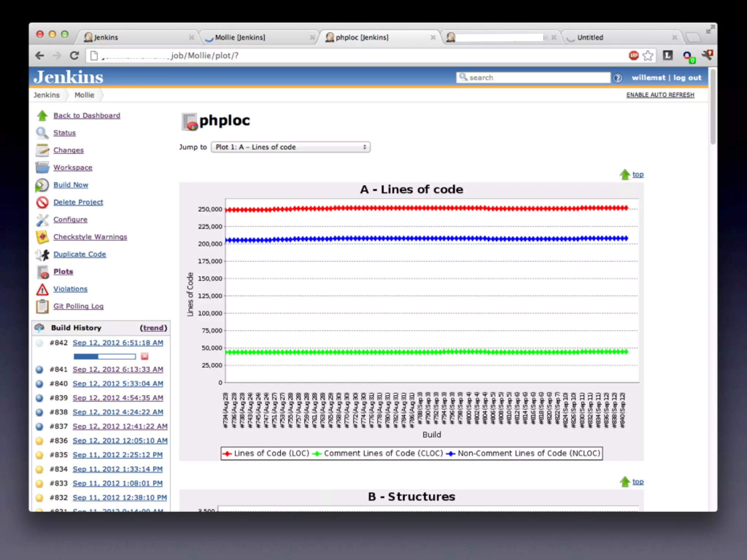Image resolution: width=747 pixels, height=560 pixels.
Task: Bookmark page with the star icon
Action: (x=648, y=55)
